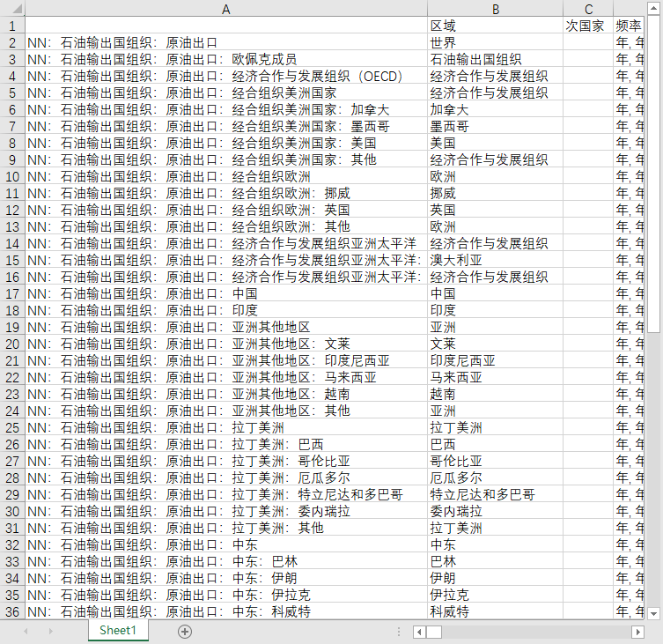Click cell B15 澳大利亚

(495, 260)
